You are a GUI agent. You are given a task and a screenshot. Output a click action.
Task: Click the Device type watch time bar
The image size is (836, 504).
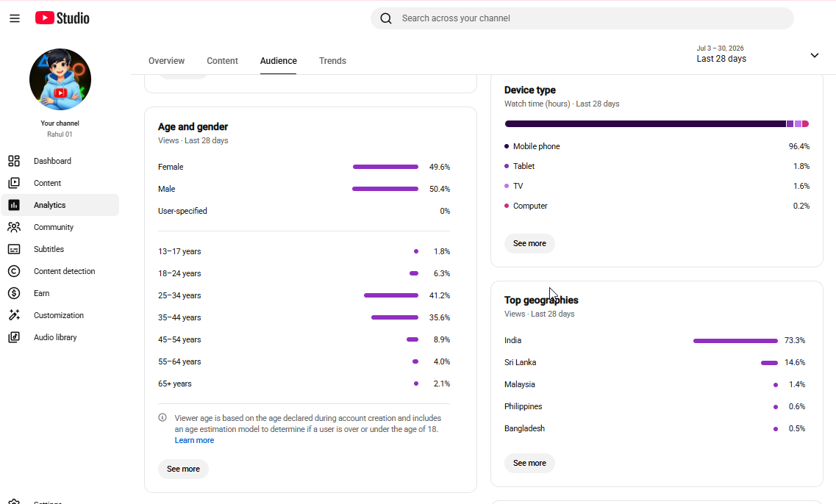point(657,123)
